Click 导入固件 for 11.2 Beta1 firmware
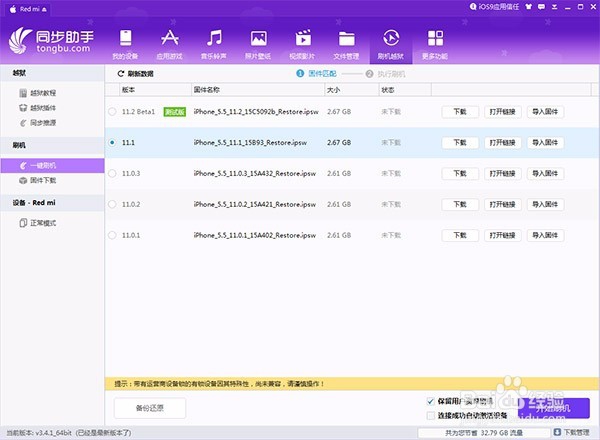 tap(545, 112)
